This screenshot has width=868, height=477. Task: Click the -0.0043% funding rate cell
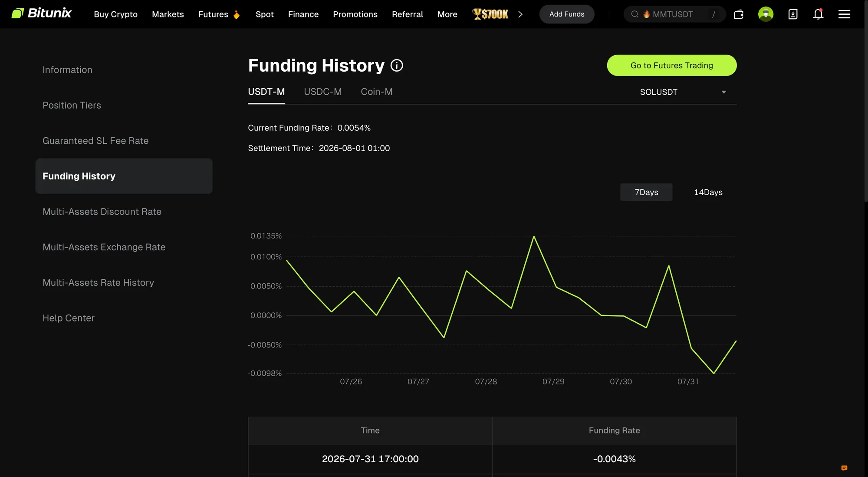tap(614, 459)
